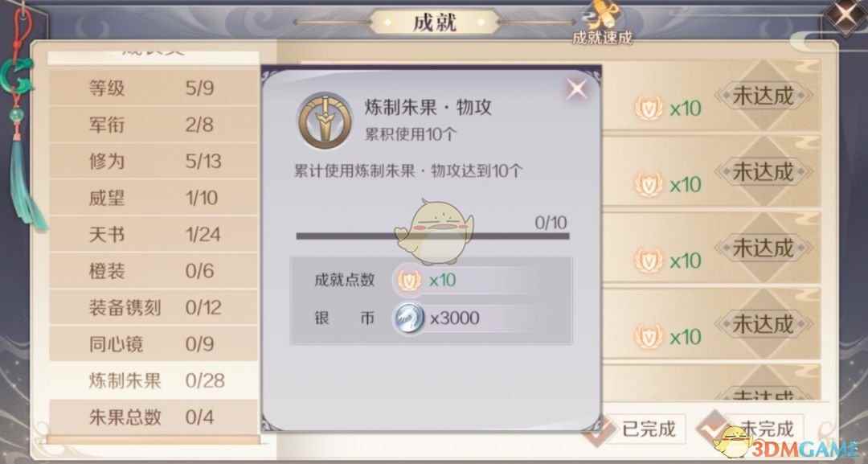Click the 成就点数 reward badge icon
Viewport: 868px width, 464px height.
coord(409,280)
